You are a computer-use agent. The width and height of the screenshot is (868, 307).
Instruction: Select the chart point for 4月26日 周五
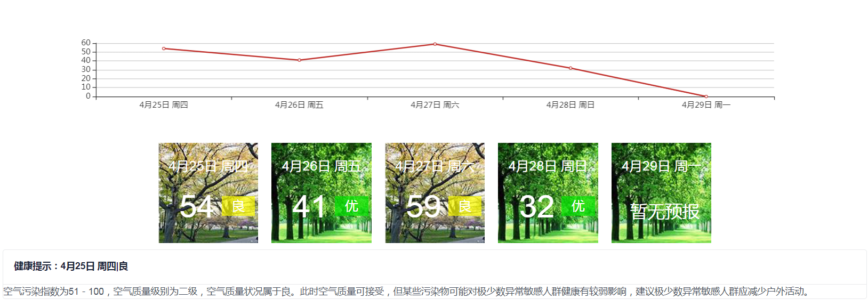click(x=299, y=60)
